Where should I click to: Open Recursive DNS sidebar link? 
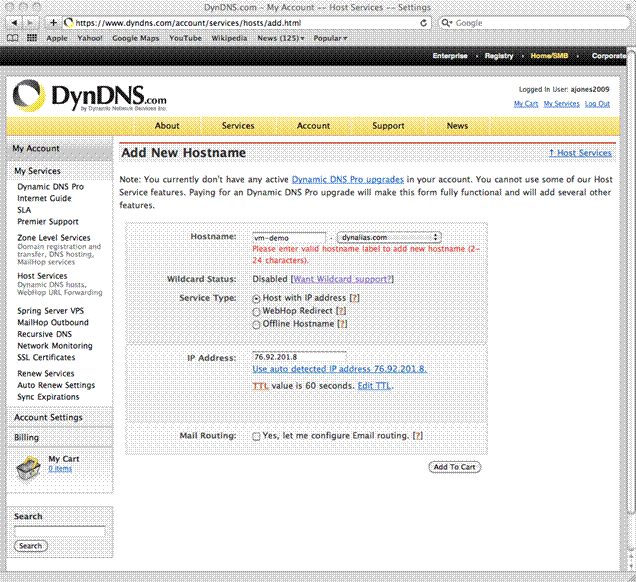[45, 334]
